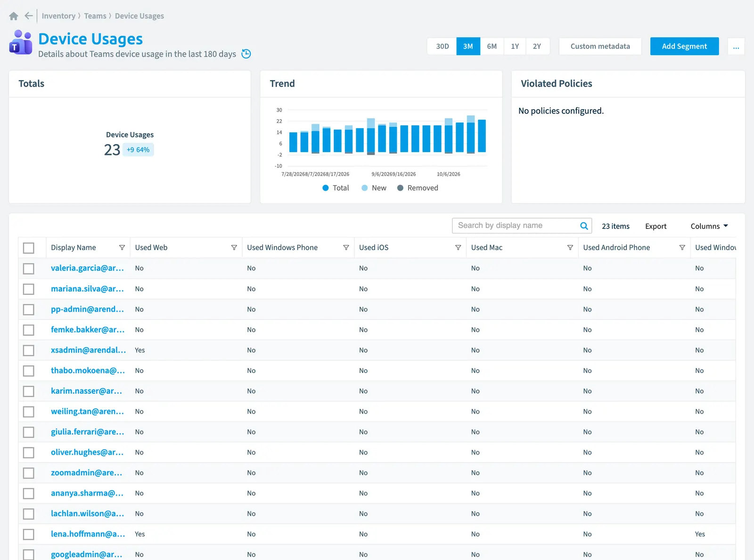Open filter for Used Windows Phone column
The width and height of the screenshot is (754, 560).
pyautogui.click(x=346, y=248)
